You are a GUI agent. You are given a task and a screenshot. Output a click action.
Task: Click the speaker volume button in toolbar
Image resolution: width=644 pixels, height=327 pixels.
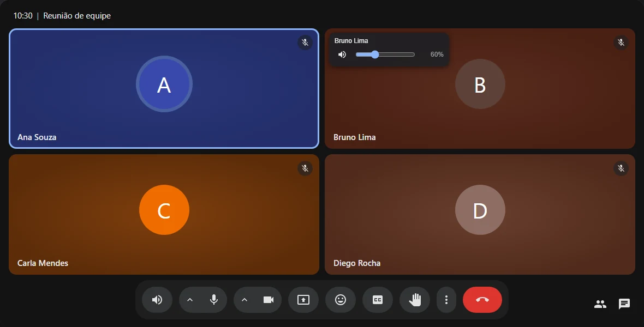tap(157, 300)
